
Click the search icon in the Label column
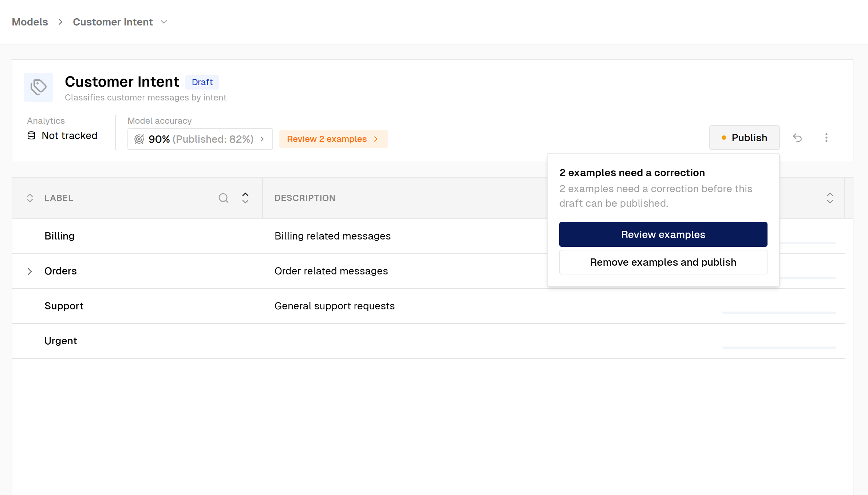pos(224,198)
